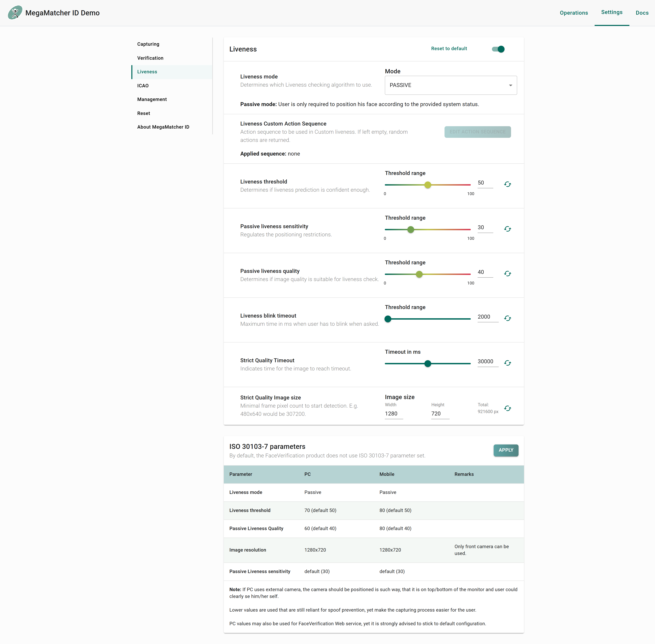Click the Passive liveness quality slider handle

tap(419, 274)
